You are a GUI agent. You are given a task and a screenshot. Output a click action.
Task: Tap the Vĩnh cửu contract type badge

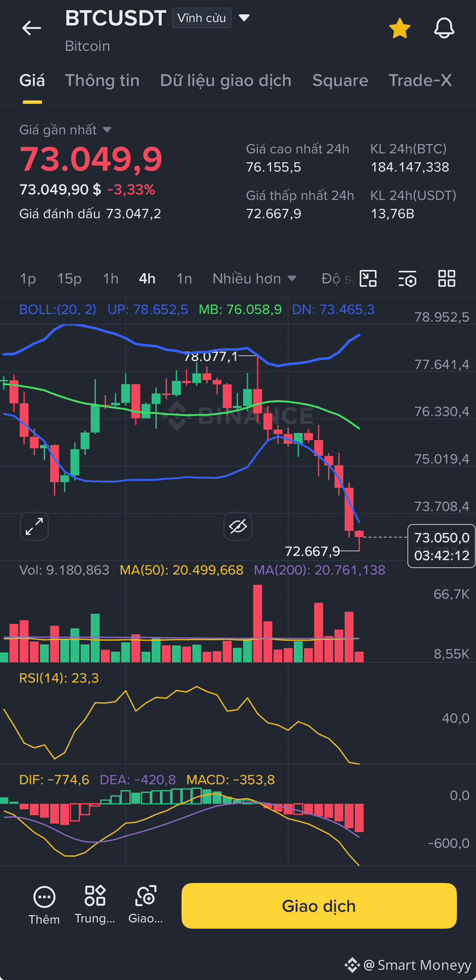coord(202,18)
